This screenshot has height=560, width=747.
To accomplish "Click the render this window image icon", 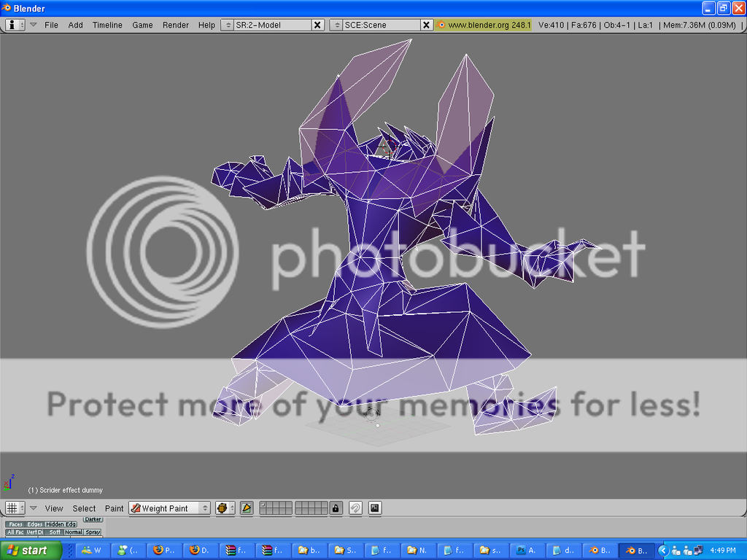I will pos(375,508).
